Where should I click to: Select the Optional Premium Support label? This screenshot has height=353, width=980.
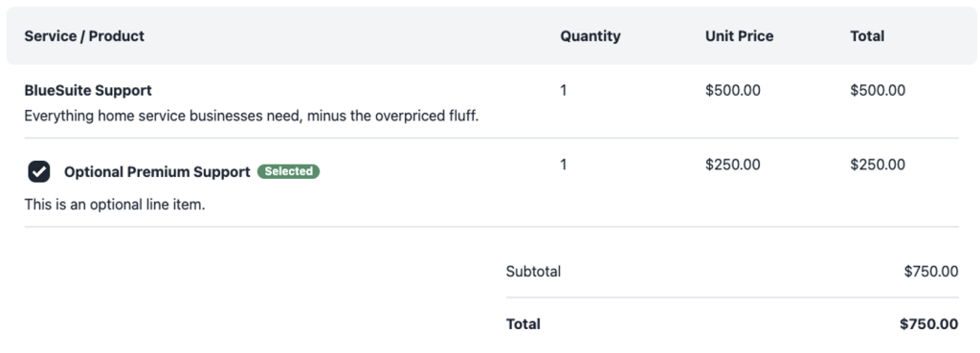[x=157, y=172]
